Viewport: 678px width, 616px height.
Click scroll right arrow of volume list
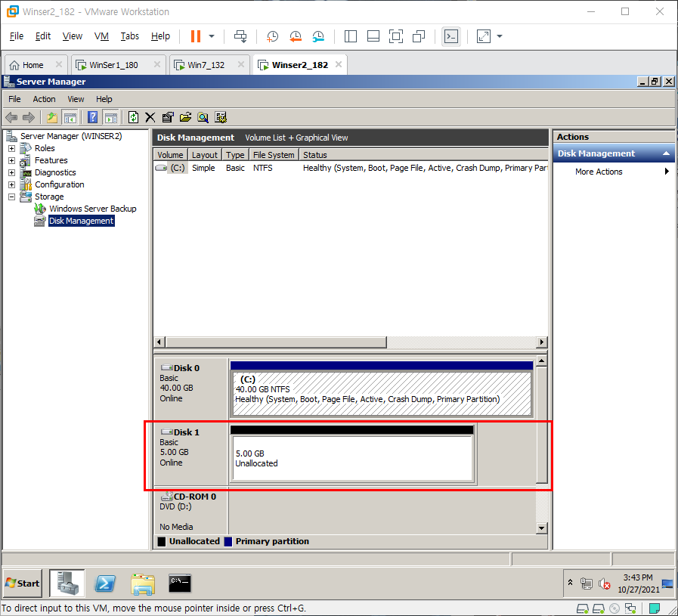pyautogui.click(x=541, y=342)
